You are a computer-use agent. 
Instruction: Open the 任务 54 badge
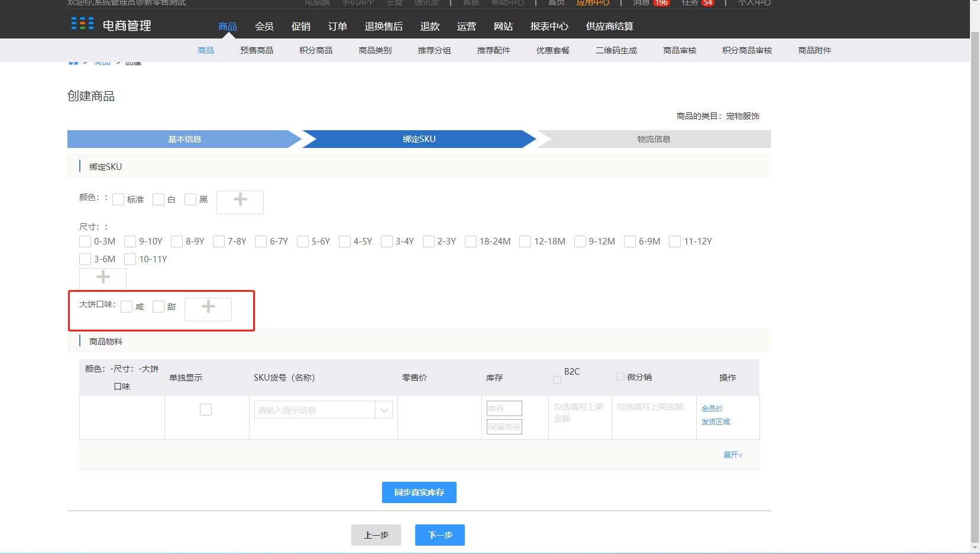708,3
